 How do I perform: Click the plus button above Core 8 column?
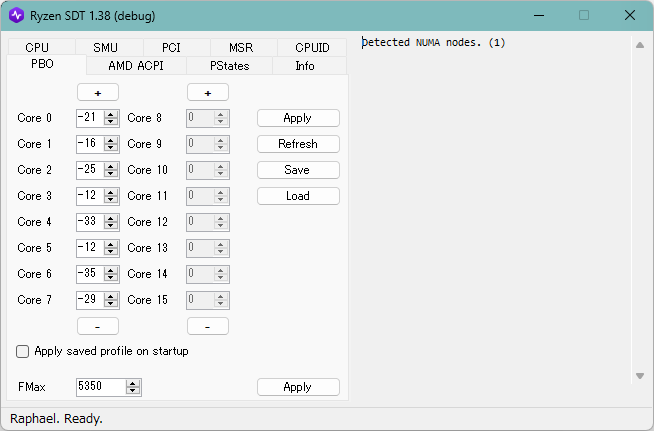tap(208, 92)
